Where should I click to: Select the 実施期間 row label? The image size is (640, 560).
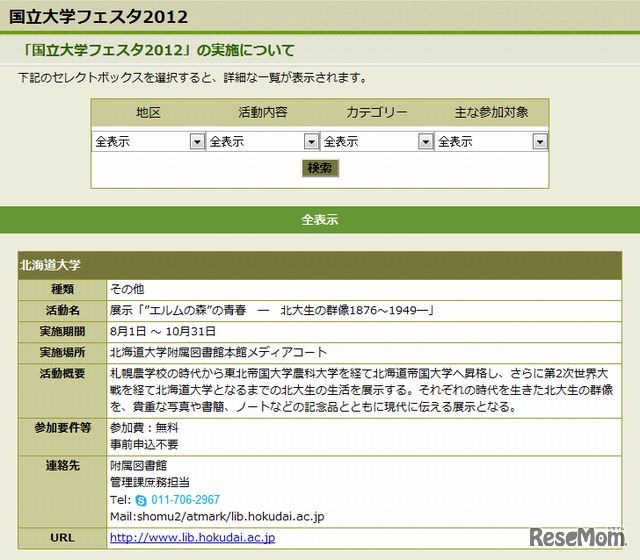coord(62,331)
